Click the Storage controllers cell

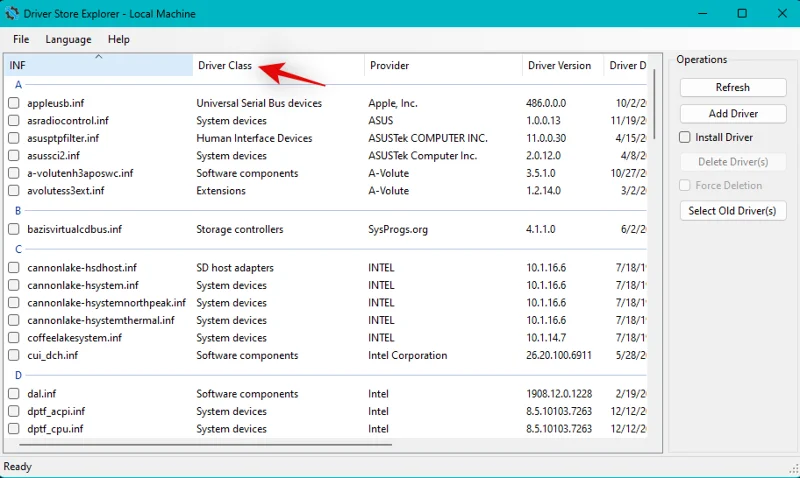point(240,229)
